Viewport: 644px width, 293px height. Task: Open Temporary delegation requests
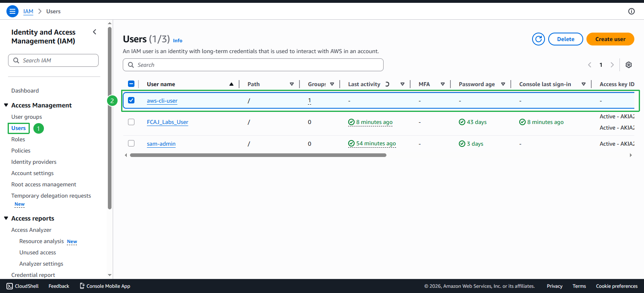click(x=51, y=196)
